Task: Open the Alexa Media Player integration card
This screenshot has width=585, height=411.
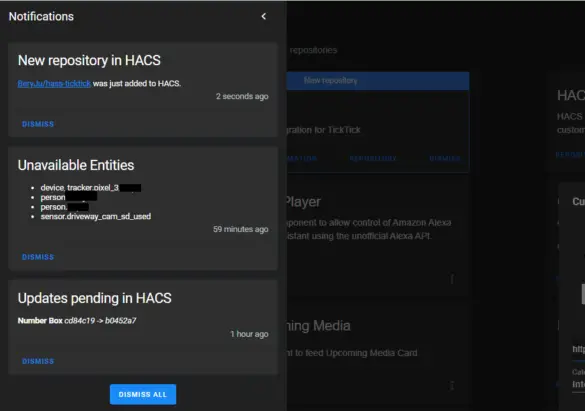Action: (x=377, y=236)
